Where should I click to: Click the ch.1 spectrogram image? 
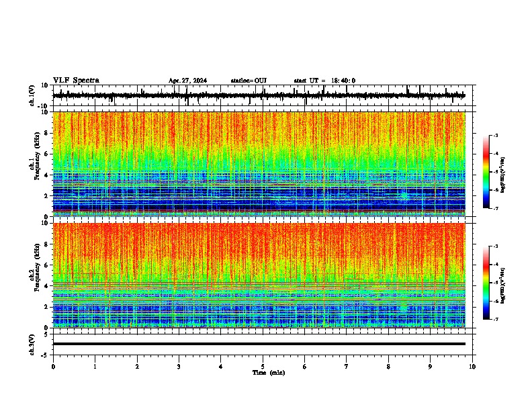259,164
